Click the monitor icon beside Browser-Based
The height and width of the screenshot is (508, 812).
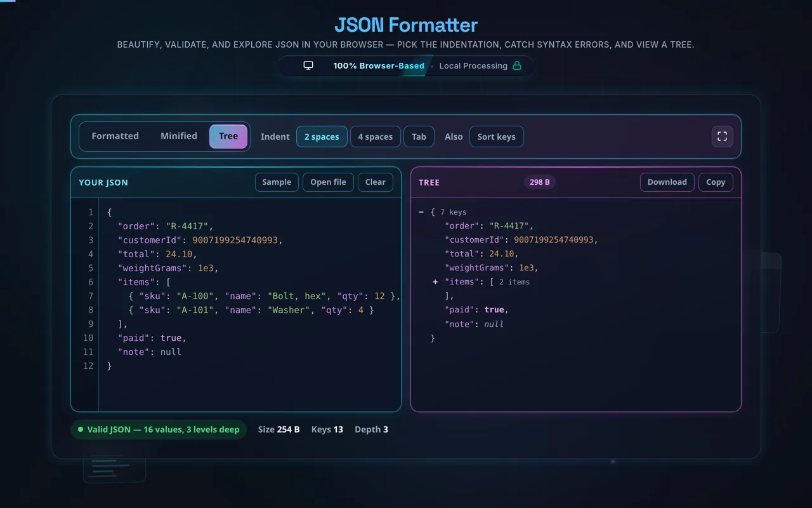pos(308,65)
